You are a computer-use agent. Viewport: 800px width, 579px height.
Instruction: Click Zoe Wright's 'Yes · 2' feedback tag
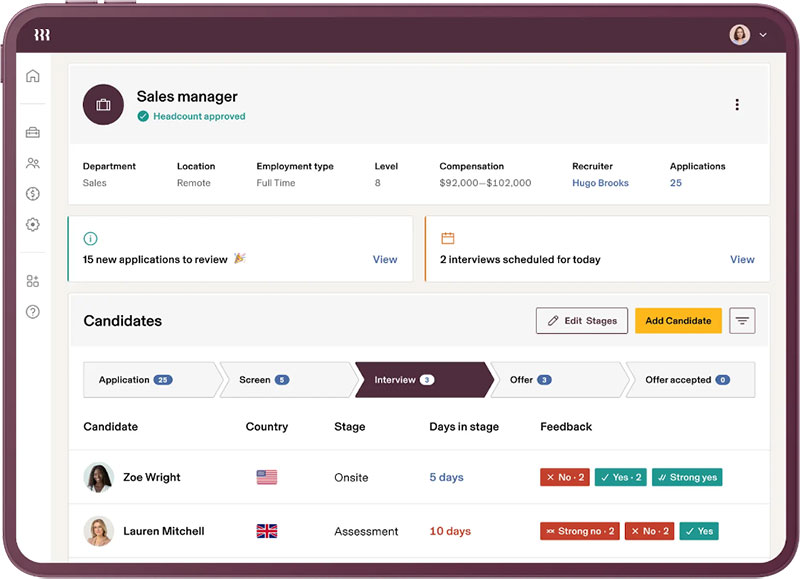620,477
